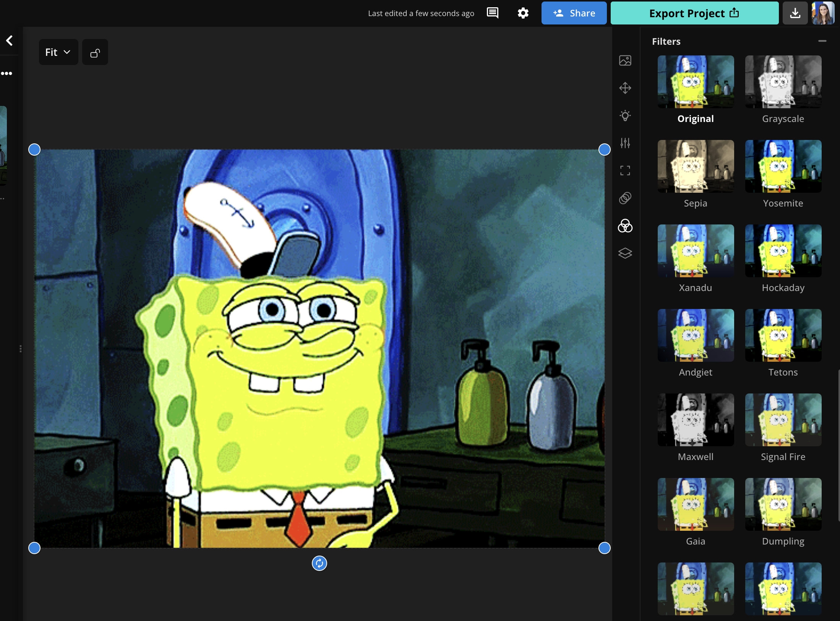Image resolution: width=840 pixels, height=621 pixels.
Task: Click the rotate handle below the image
Action: tap(319, 563)
